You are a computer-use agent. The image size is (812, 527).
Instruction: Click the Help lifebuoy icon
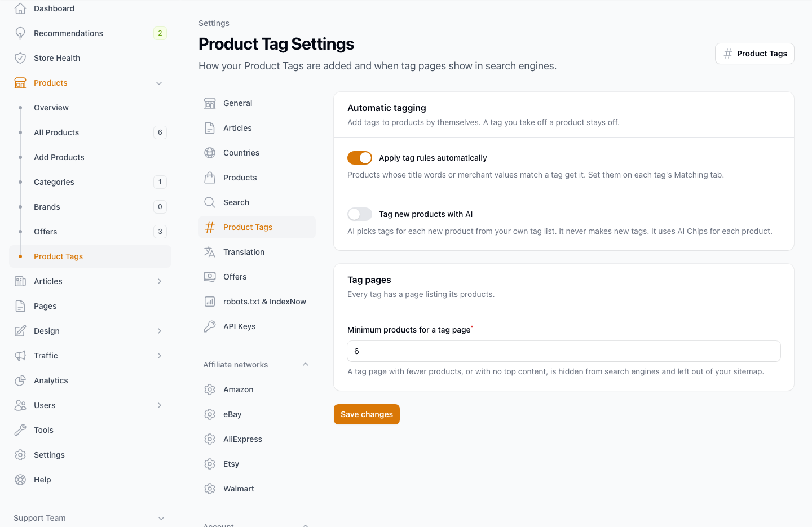[x=20, y=480]
